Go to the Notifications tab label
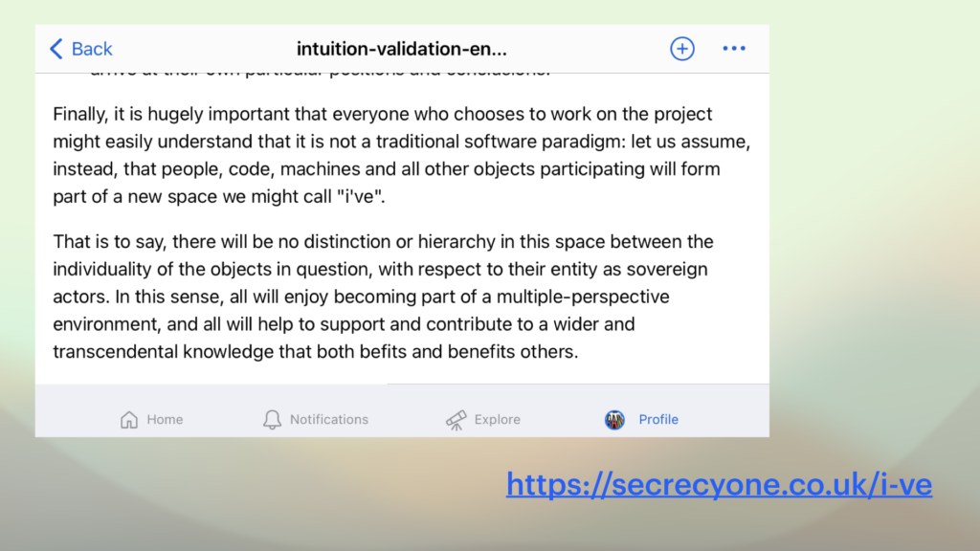 [329, 419]
